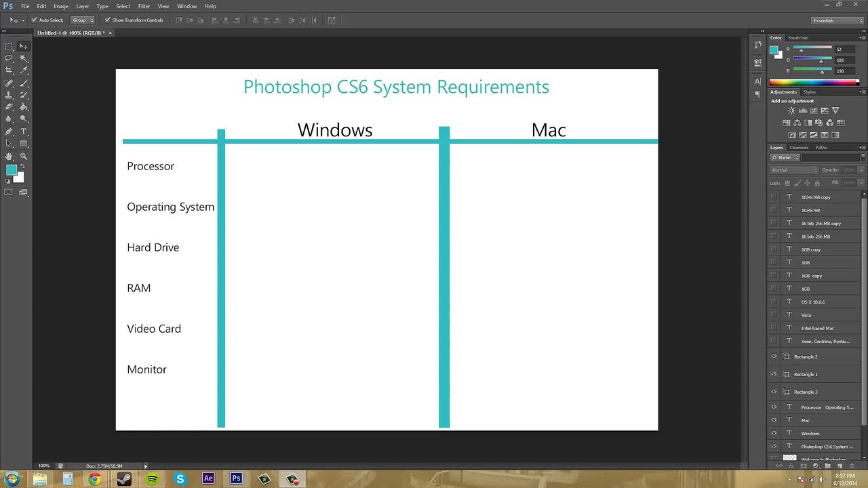Open Spotify from the taskbar

click(x=152, y=479)
